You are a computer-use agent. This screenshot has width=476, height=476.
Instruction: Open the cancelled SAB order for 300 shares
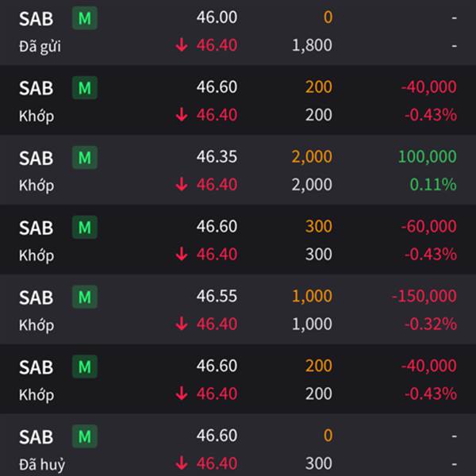click(x=238, y=445)
